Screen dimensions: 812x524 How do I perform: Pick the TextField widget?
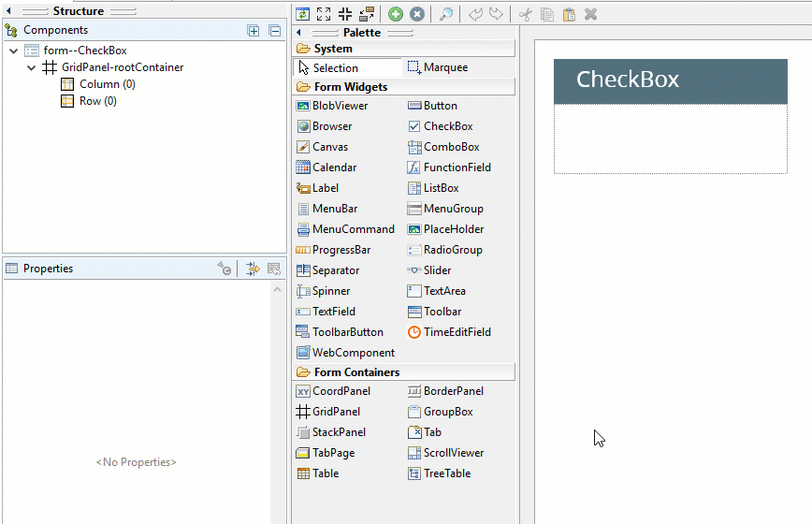pos(326,312)
